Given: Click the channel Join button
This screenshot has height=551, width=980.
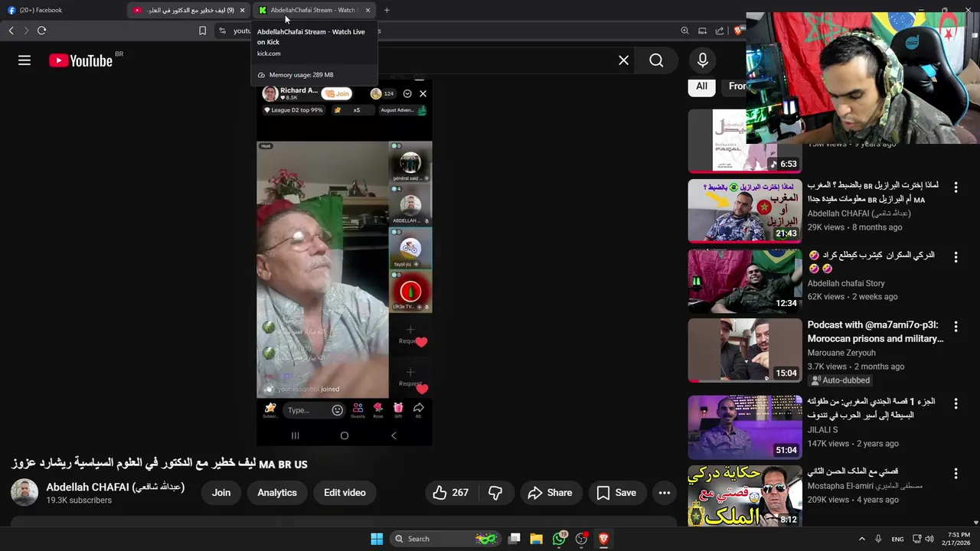Looking at the screenshot, I should (221, 493).
